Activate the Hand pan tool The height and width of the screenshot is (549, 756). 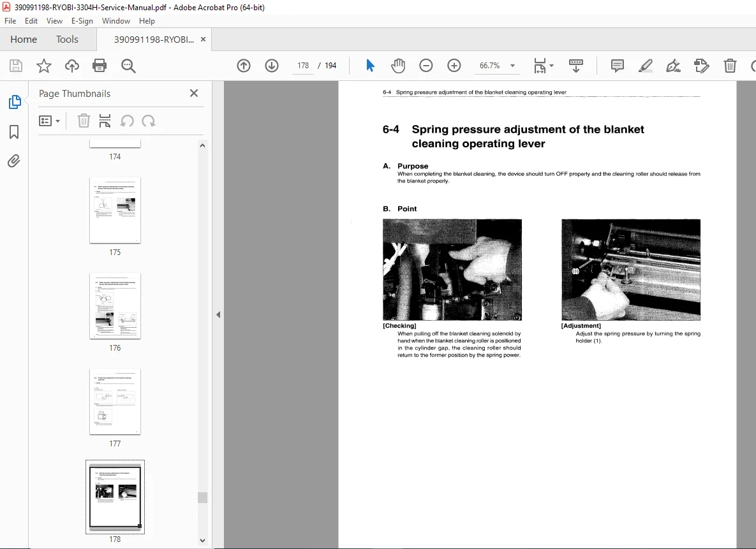point(398,66)
